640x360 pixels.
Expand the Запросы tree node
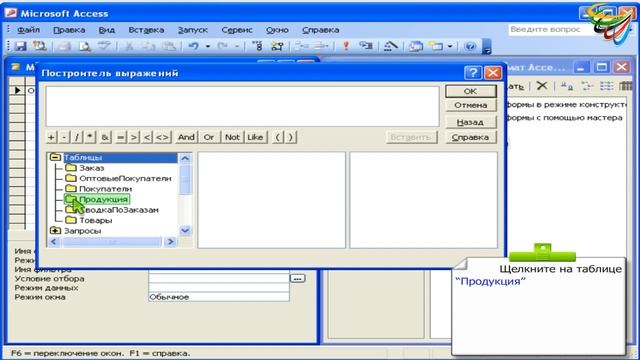click(55, 231)
